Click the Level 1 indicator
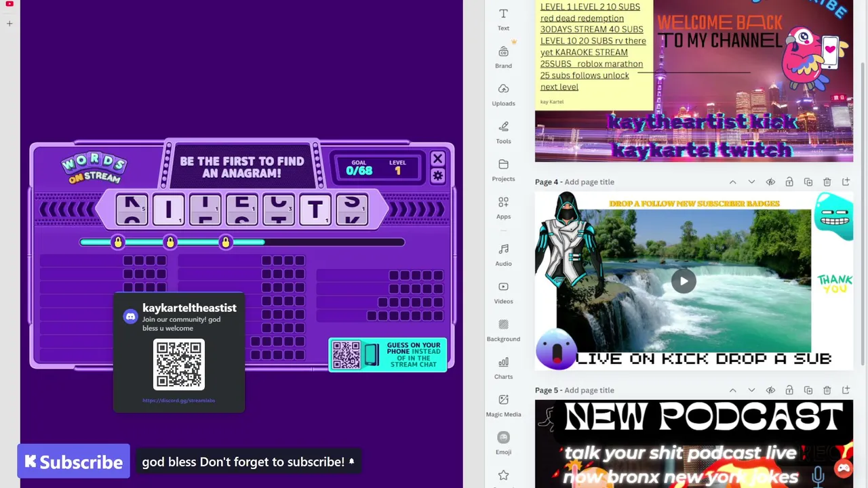This screenshot has width=868, height=488. [397, 167]
